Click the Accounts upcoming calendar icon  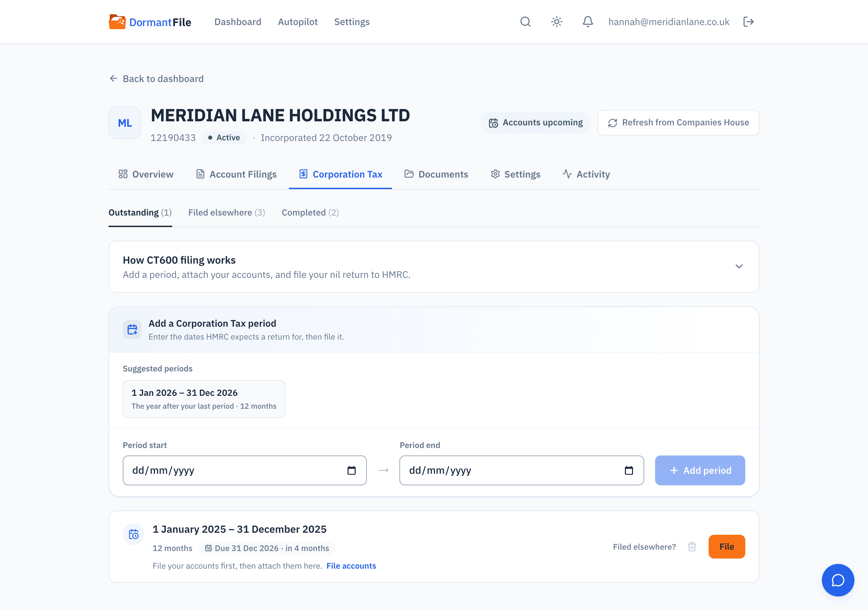[x=493, y=123]
